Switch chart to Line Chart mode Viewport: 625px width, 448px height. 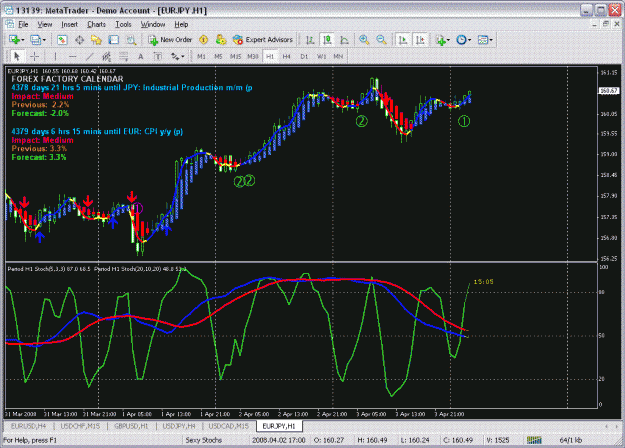pos(344,39)
